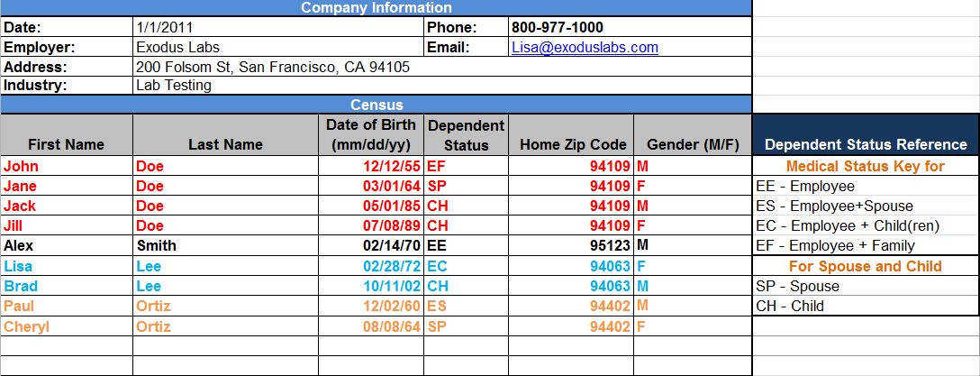
Task: Click the zip code 95123 cell
Action: (x=572, y=245)
